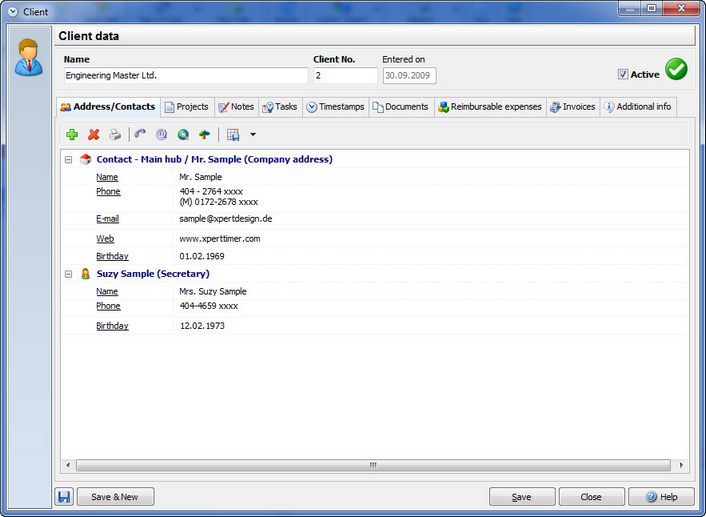The width and height of the screenshot is (706, 517).
Task: Click the sample@xpertdesign.de value
Action: point(226,219)
